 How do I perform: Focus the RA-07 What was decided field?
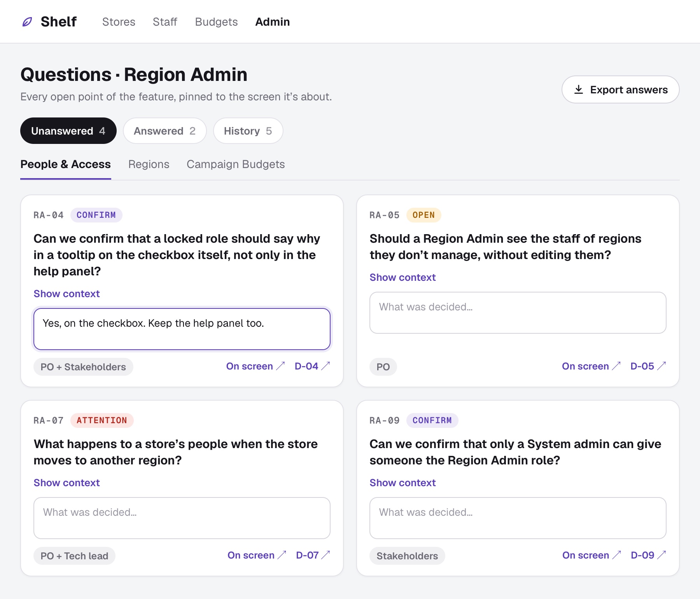tap(182, 518)
